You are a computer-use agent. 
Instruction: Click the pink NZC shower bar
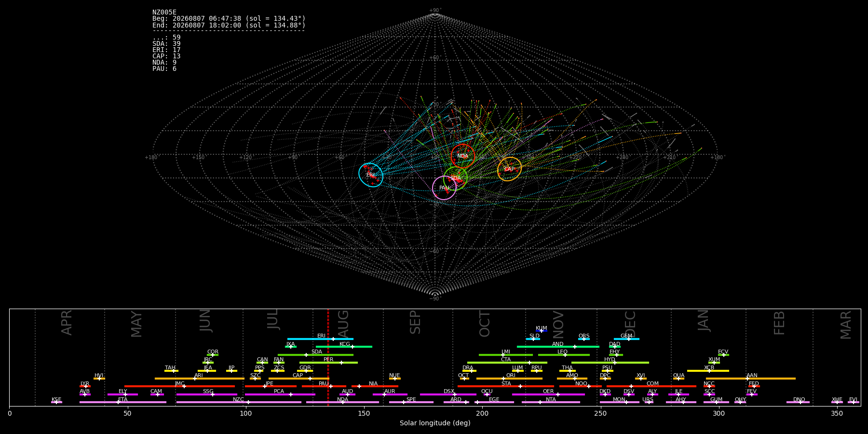[239, 402]
